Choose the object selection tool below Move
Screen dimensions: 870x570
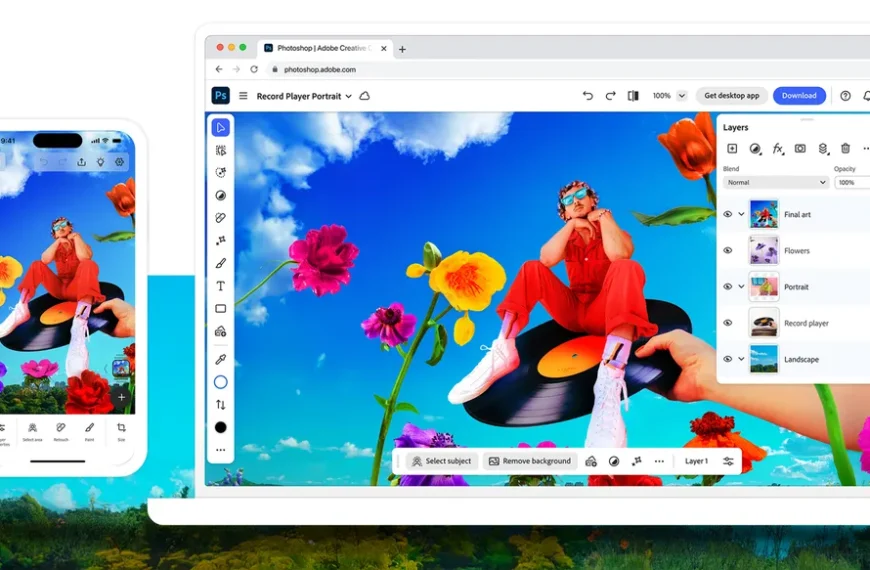[220, 150]
